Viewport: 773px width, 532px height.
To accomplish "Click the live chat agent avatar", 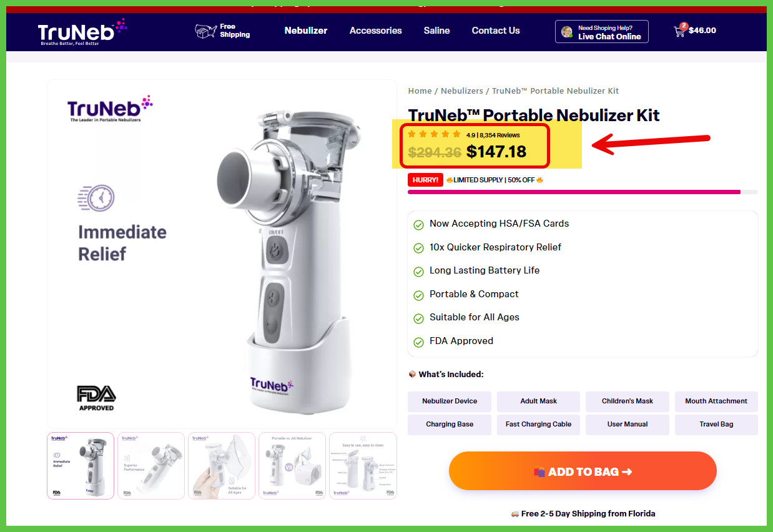I will pyautogui.click(x=567, y=32).
